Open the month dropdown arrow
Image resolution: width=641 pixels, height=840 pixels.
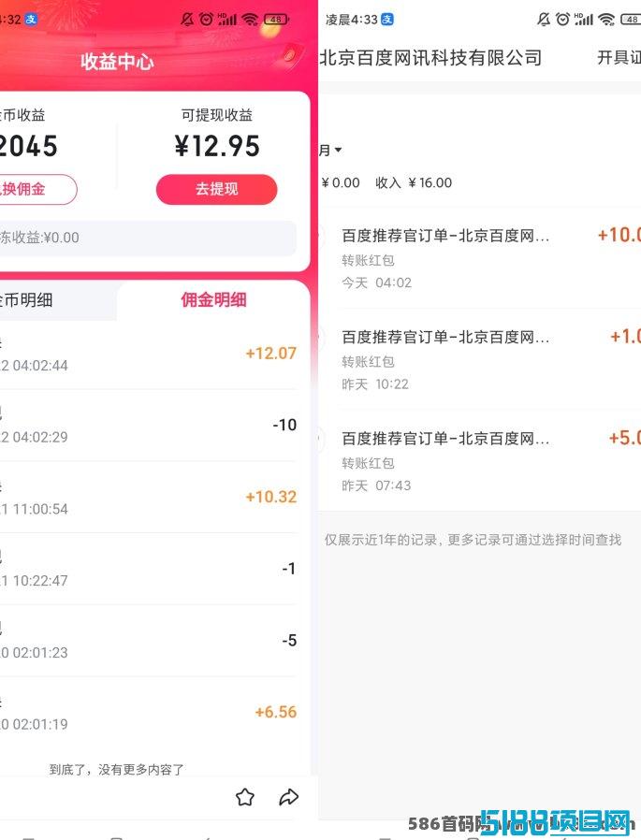coord(338,150)
